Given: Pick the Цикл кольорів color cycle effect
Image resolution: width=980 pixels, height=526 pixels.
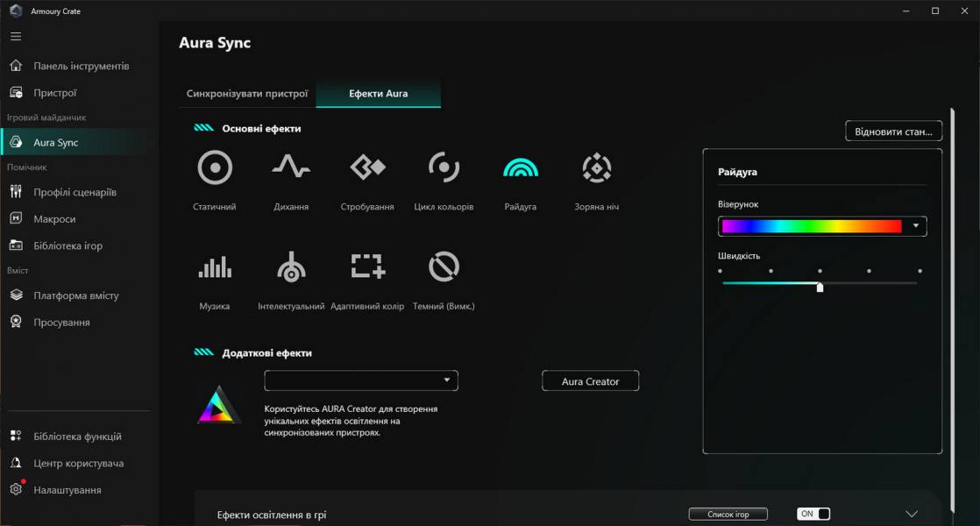Looking at the screenshot, I should coord(444,167).
